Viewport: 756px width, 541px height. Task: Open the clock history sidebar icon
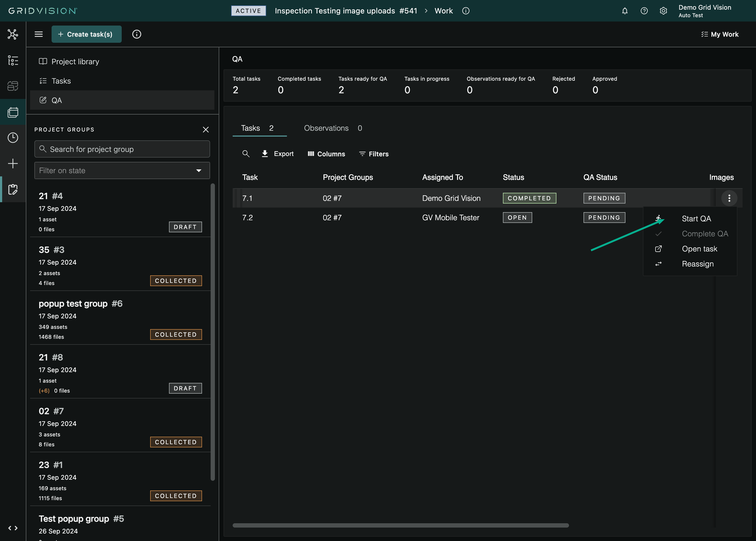[13, 138]
